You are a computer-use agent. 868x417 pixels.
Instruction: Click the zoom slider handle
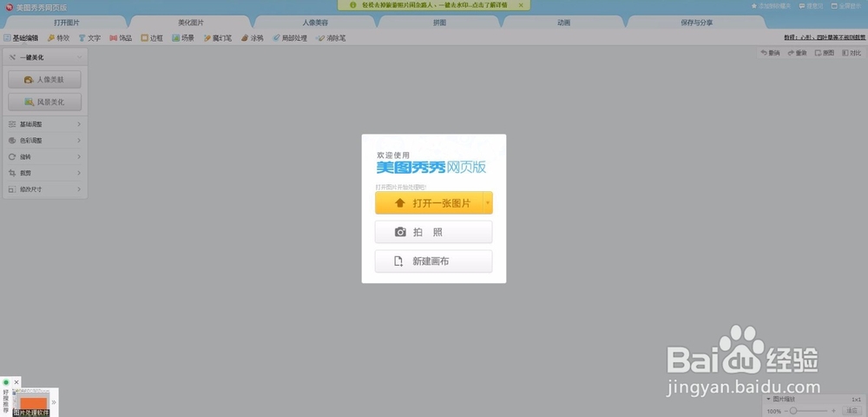pos(793,411)
